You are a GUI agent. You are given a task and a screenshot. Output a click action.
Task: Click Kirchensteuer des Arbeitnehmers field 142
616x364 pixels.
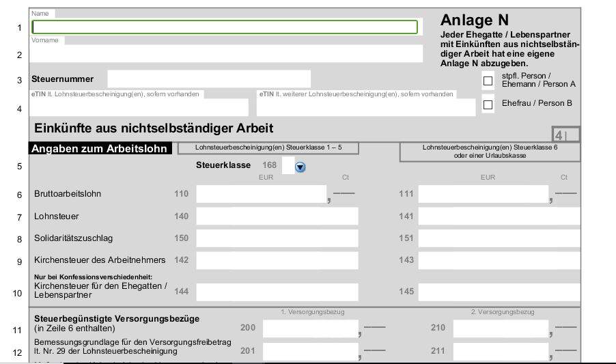[x=277, y=260]
